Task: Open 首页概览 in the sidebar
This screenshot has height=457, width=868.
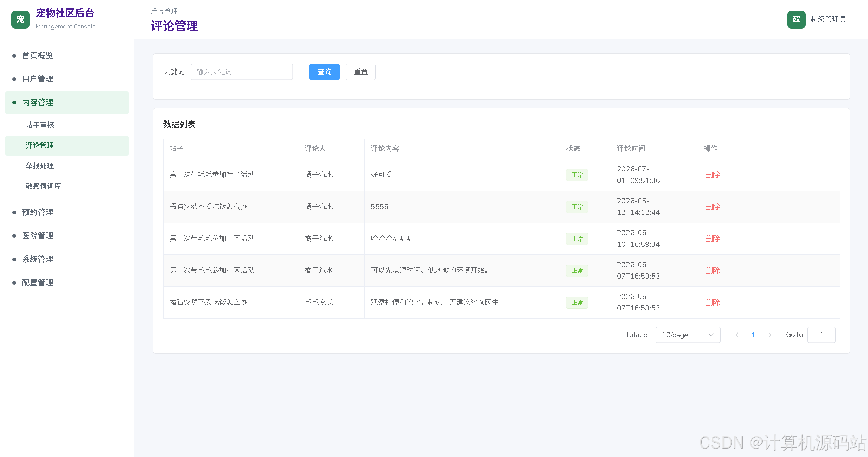Action: tap(67, 56)
